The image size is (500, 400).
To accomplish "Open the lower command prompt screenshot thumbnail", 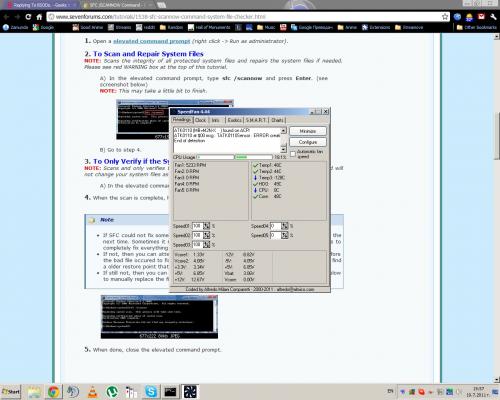I will [x=159, y=317].
